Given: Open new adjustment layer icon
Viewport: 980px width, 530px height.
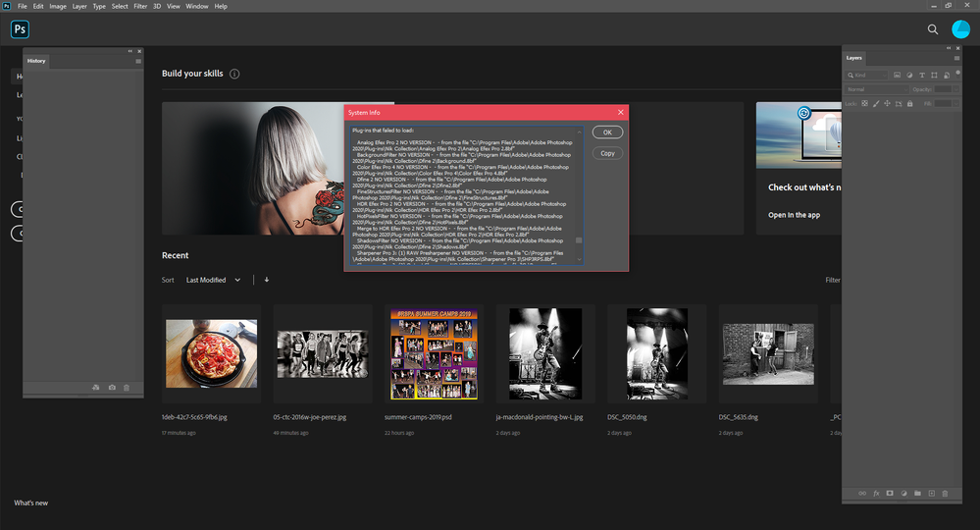Looking at the screenshot, I should pos(903,493).
